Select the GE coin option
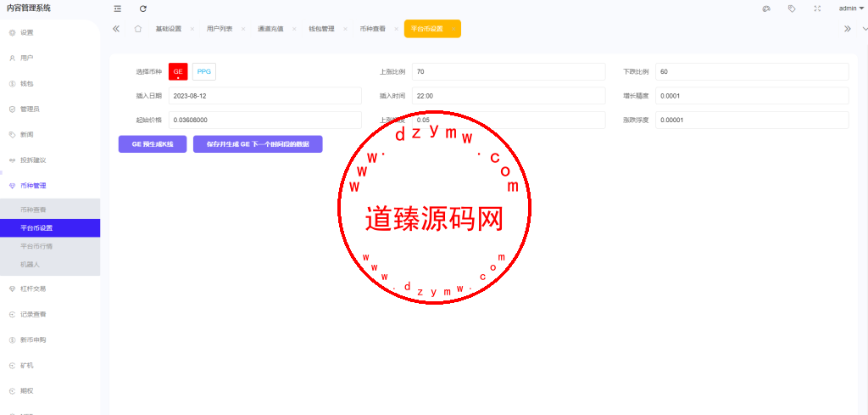Screen dimensions: 868x415 click(178, 71)
